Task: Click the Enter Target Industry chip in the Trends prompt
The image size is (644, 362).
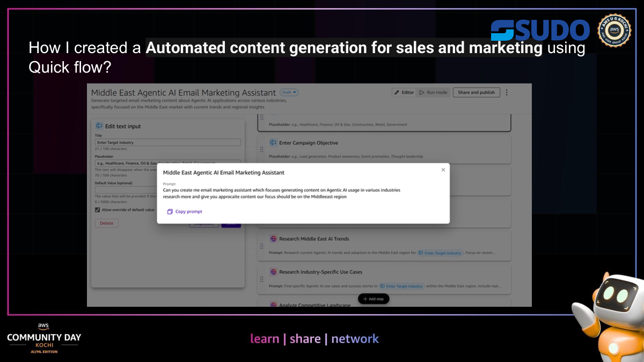Action: pos(440,253)
